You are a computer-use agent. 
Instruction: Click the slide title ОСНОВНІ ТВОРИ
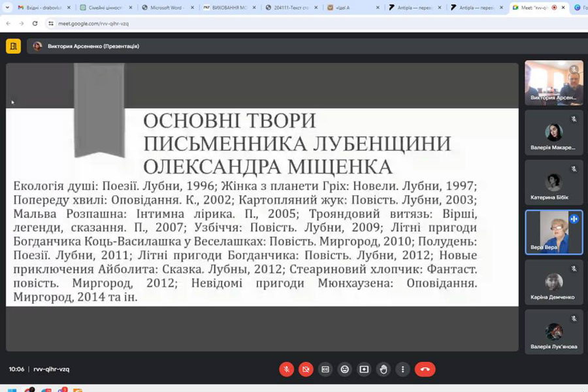229,121
